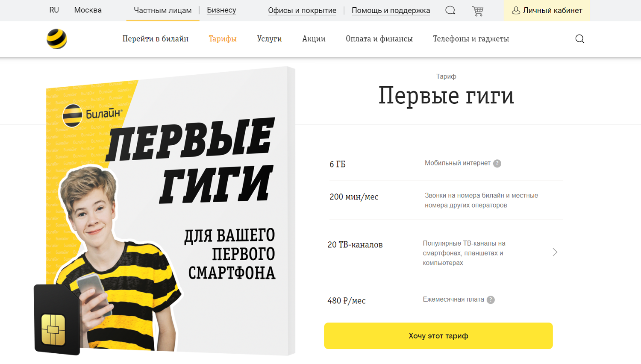Image resolution: width=641 pixels, height=364 pixels.
Task: Click the 480 ₽/мес price text
Action: [347, 301]
